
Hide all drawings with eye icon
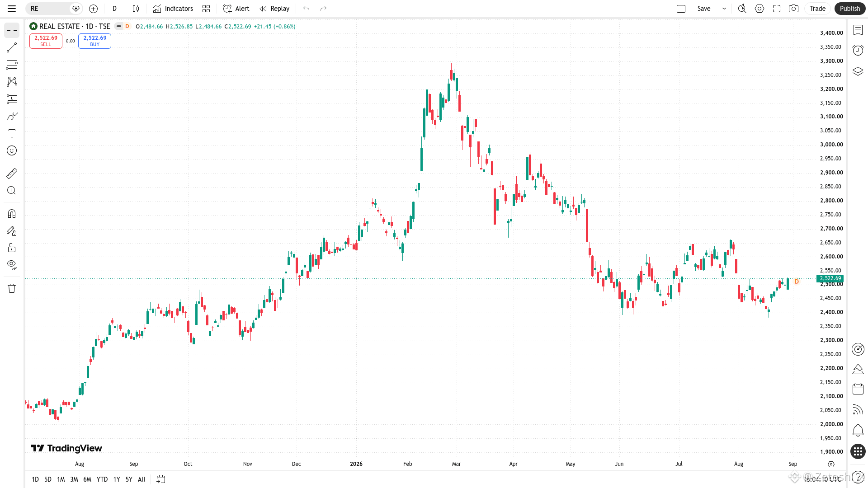pos(12,265)
